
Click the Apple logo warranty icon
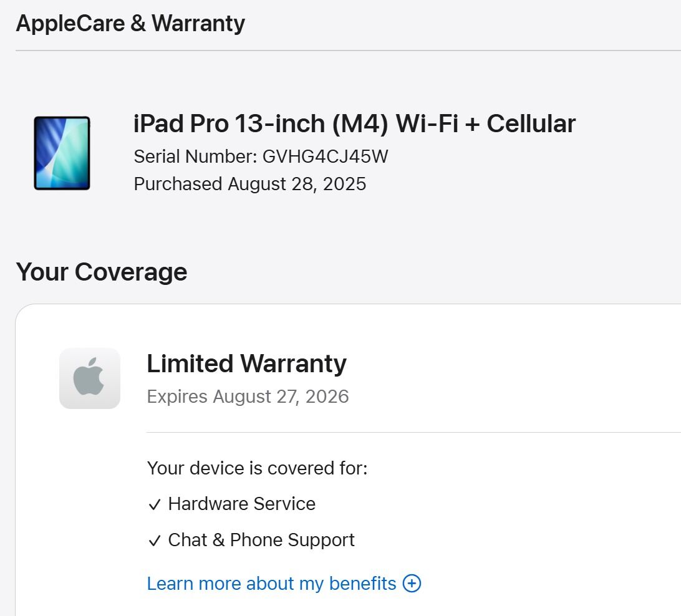coord(89,378)
